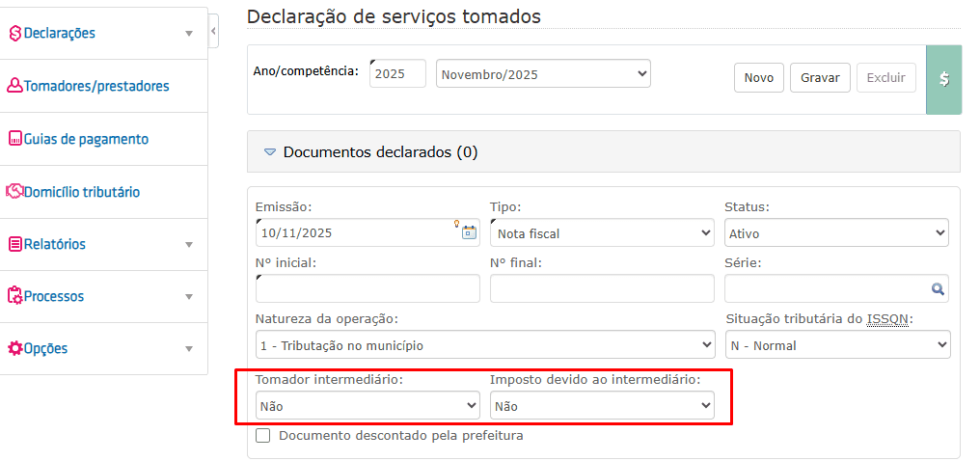980x461 pixels.
Task: Click the lightbulb hint icon in Emissão
Action: tap(457, 223)
